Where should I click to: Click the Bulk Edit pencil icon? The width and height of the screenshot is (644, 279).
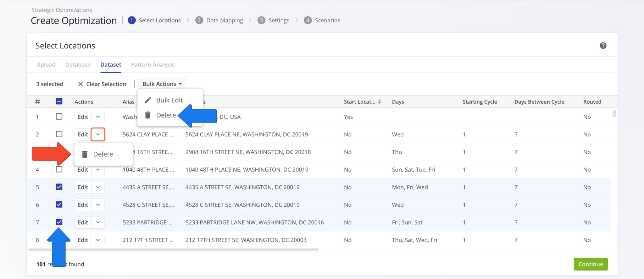pyautogui.click(x=148, y=100)
